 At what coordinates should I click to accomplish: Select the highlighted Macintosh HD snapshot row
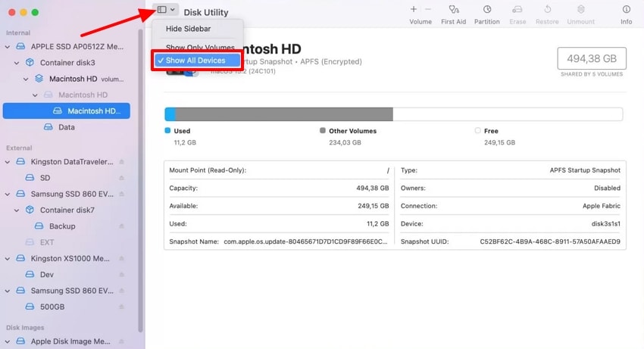click(67, 111)
